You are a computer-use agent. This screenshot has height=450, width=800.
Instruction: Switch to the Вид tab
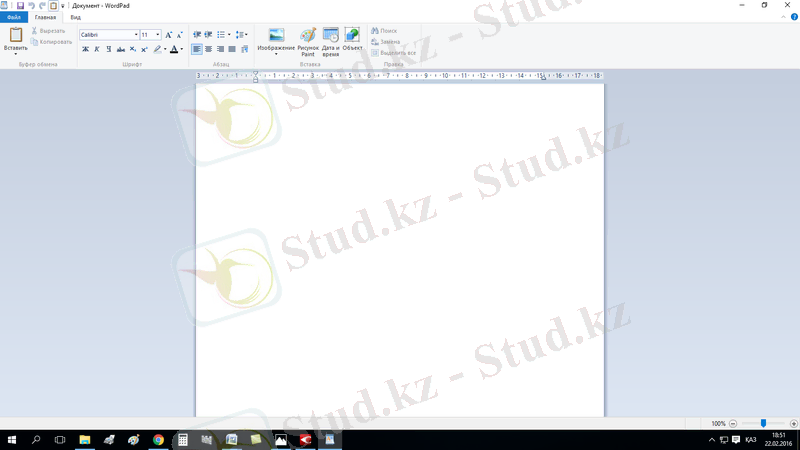point(75,17)
